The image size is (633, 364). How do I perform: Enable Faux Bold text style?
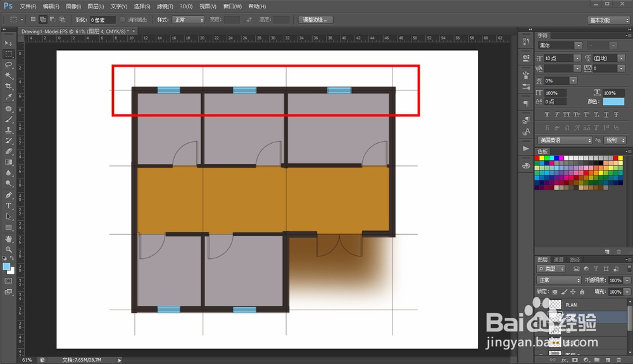point(547,115)
